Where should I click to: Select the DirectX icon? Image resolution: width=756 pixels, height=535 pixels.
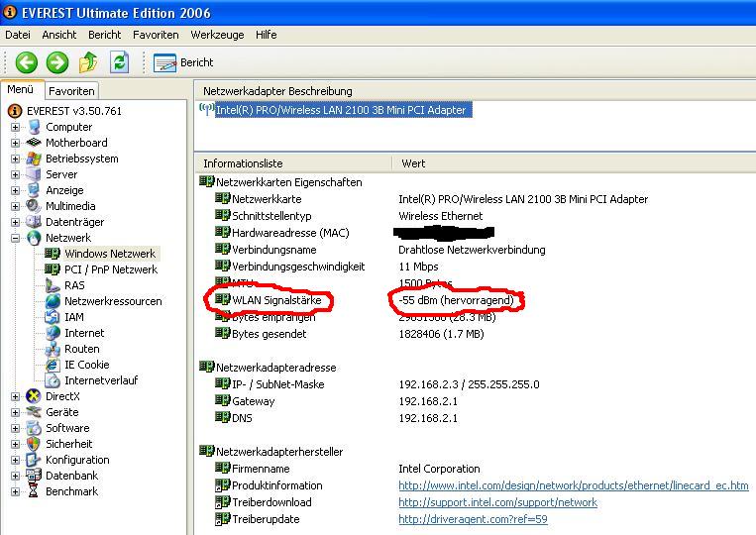(x=34, y=396)
